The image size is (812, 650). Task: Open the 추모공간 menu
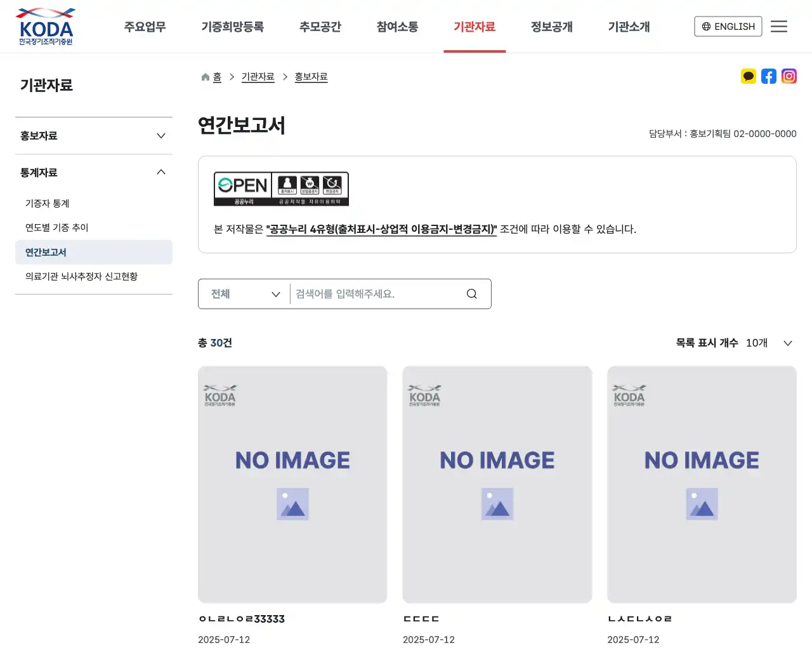pos(320,27)
